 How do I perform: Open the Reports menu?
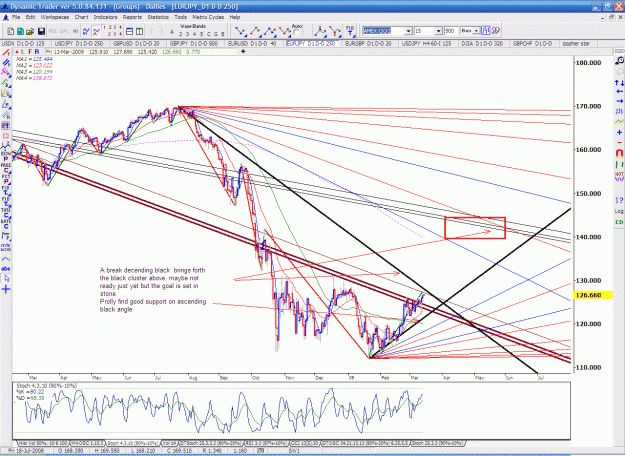click(x=132, y=17)
